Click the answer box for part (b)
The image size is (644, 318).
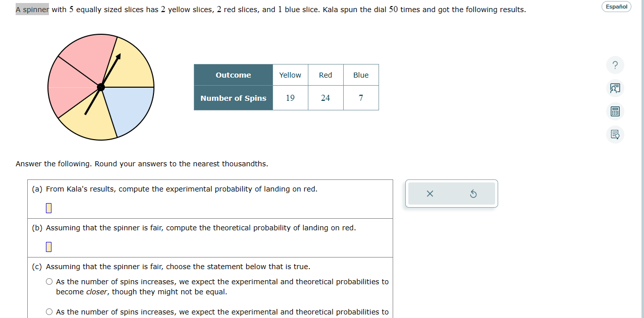tap(48, 246)
